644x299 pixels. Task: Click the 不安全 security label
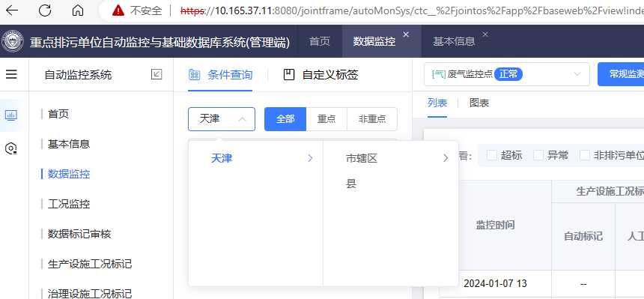coord(146,10)
